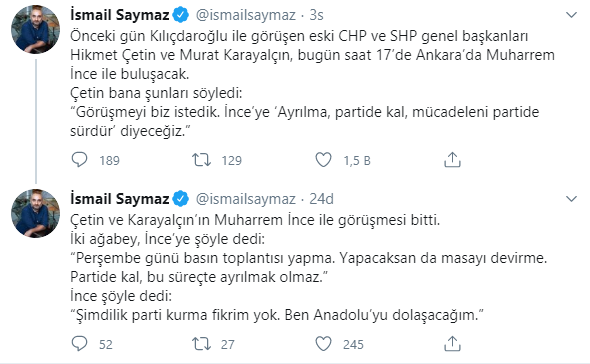
Task: Reply to the second tweet with 52 comments
Action: [79, 344]
